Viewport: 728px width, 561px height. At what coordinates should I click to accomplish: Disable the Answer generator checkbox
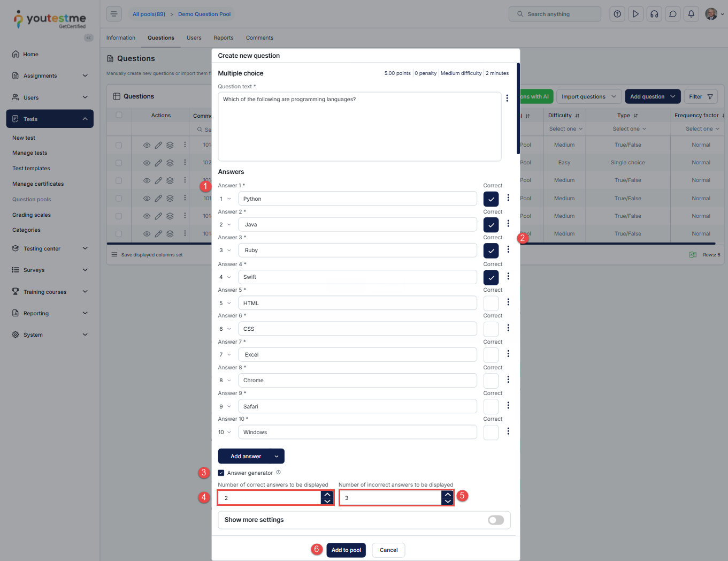[221, 473]
